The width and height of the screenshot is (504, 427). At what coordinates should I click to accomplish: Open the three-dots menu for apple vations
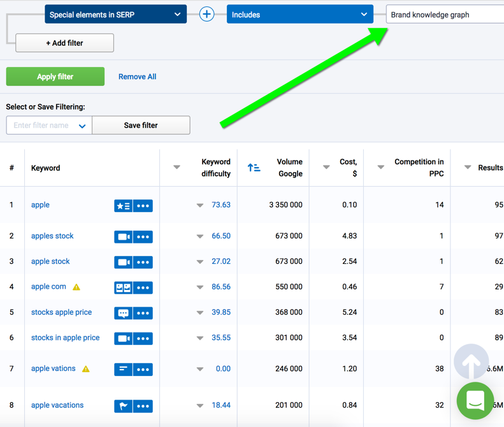[x=143, y=370]
